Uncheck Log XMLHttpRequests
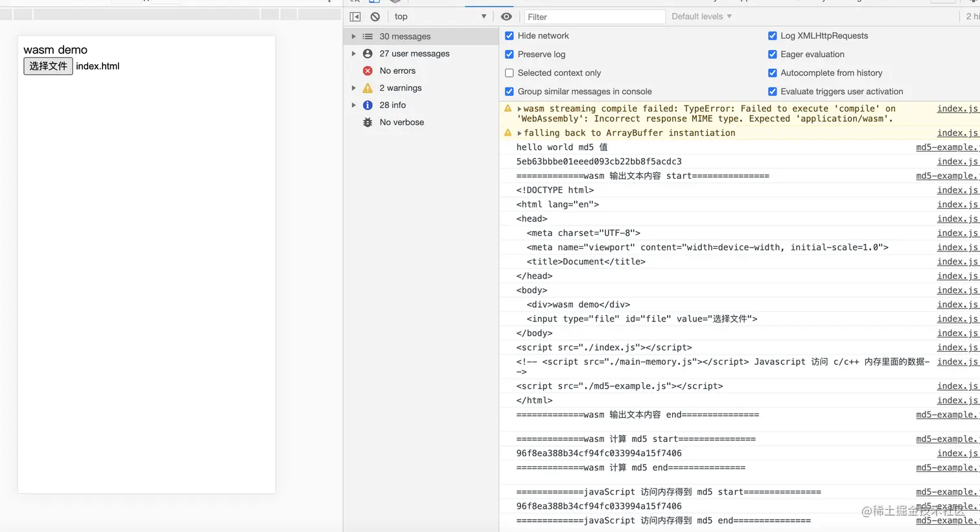Screen dimensions: 980x532 pyautogui.click(x=773, y=36)
